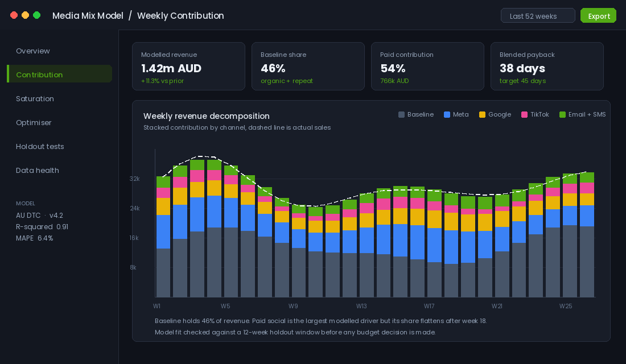Minimize the window with the yellow button
This screenshot has height=364, width=626.
25,15
